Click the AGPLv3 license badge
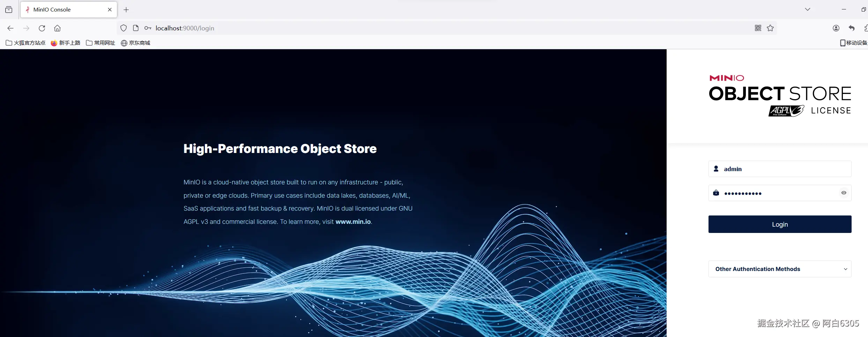 click(x=786, y=111)
